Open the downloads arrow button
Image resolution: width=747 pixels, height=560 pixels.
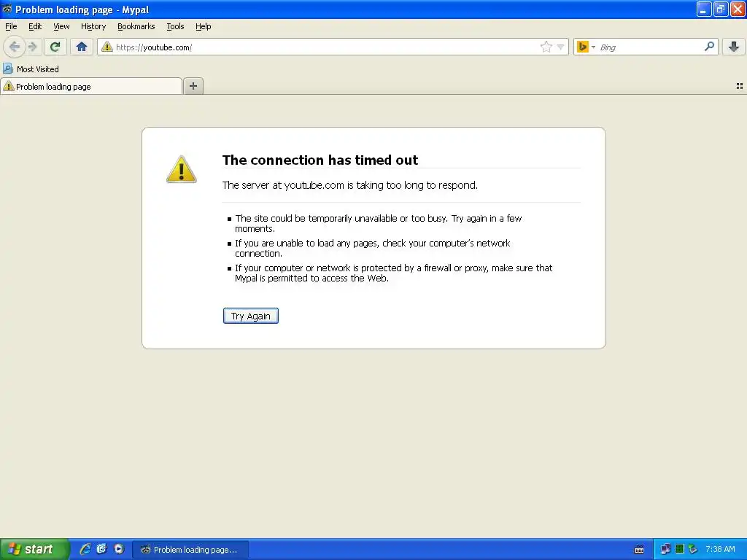pyautogui.click(x=734, y=47)
